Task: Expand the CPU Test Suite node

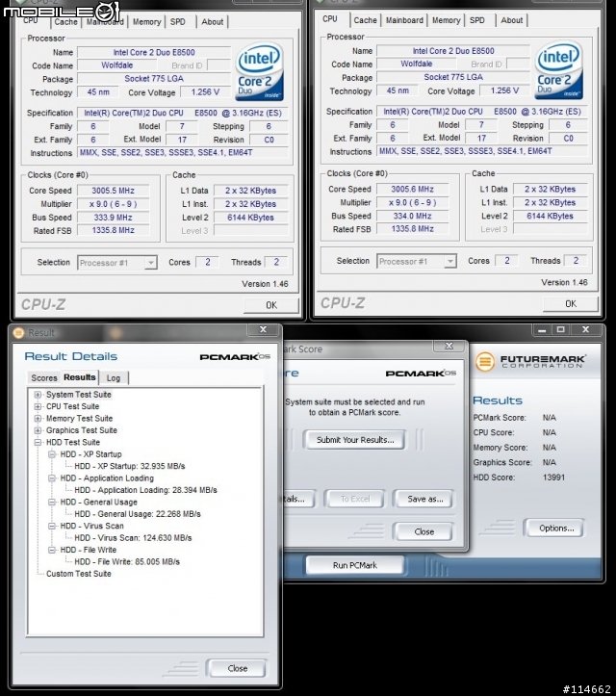Action: coord(38,406)
